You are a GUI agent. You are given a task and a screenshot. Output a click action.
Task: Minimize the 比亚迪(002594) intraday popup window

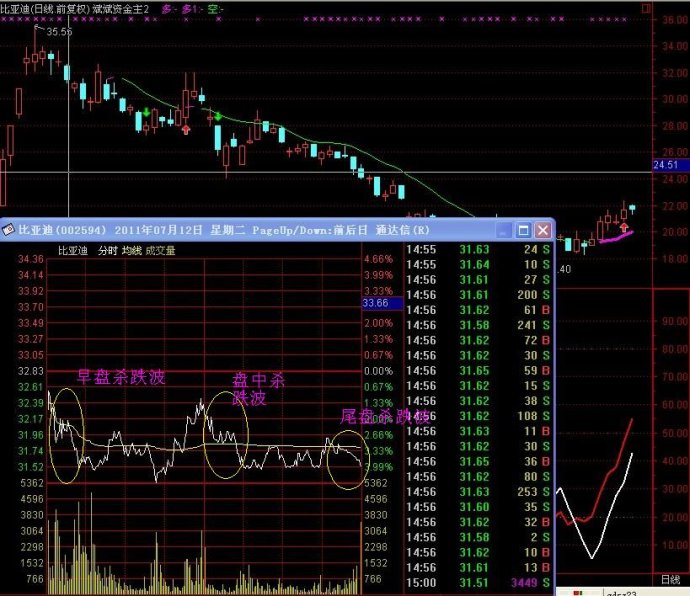click(504, 230)
